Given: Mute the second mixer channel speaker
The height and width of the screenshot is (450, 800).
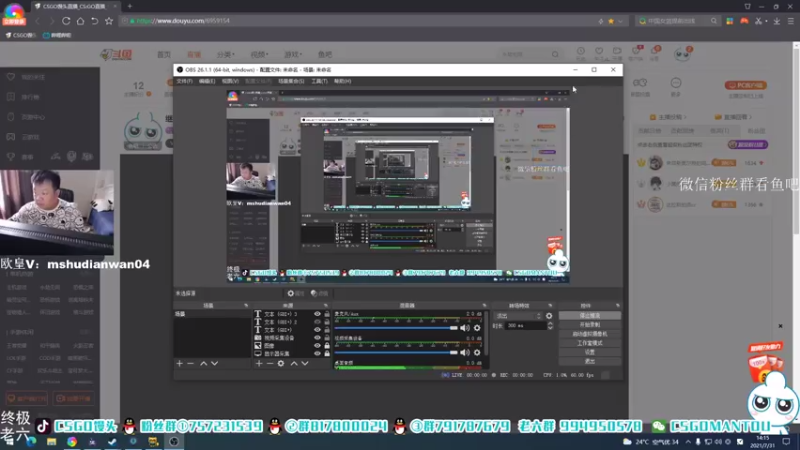Looking at the screenshot, I should point(465,352).
